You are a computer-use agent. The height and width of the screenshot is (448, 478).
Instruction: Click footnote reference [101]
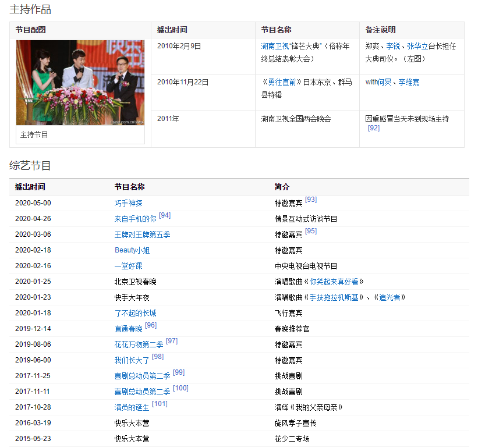160,404
